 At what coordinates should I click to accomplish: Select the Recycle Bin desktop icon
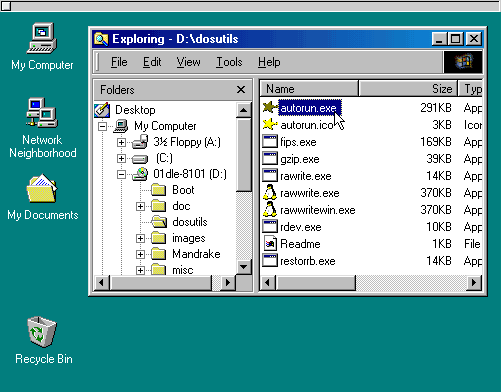43,340
